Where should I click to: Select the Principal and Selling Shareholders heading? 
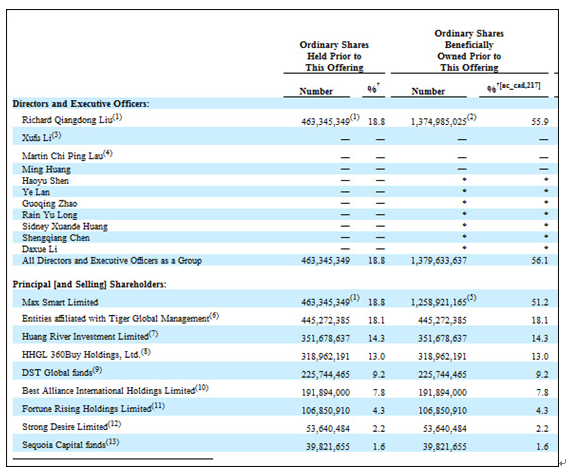point(89,284)
